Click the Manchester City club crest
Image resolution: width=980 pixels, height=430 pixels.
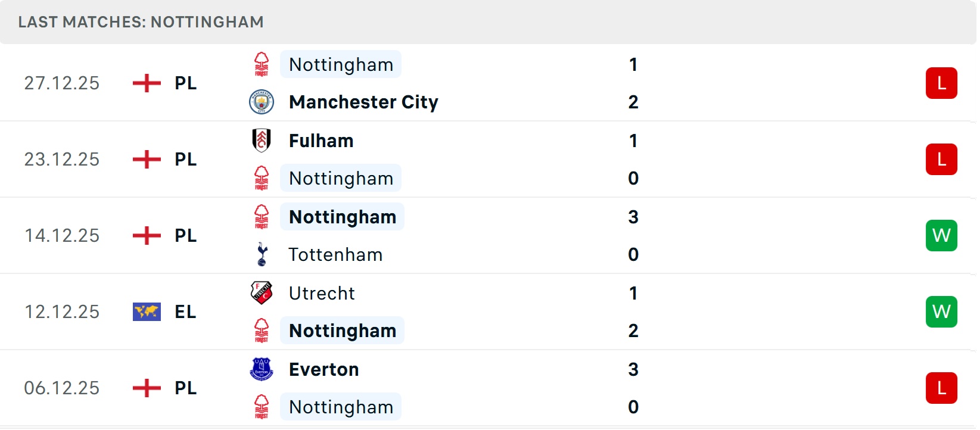point(262,102)
